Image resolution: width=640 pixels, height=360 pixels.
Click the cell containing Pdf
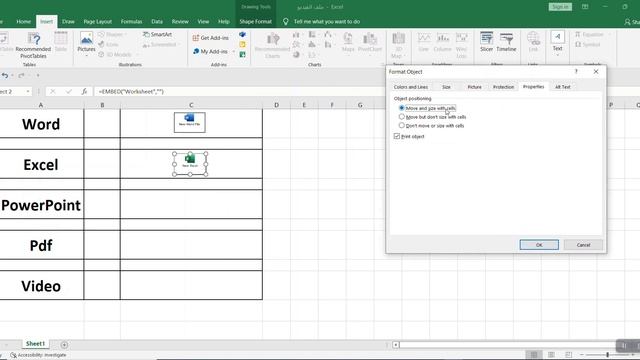[41, 245]
